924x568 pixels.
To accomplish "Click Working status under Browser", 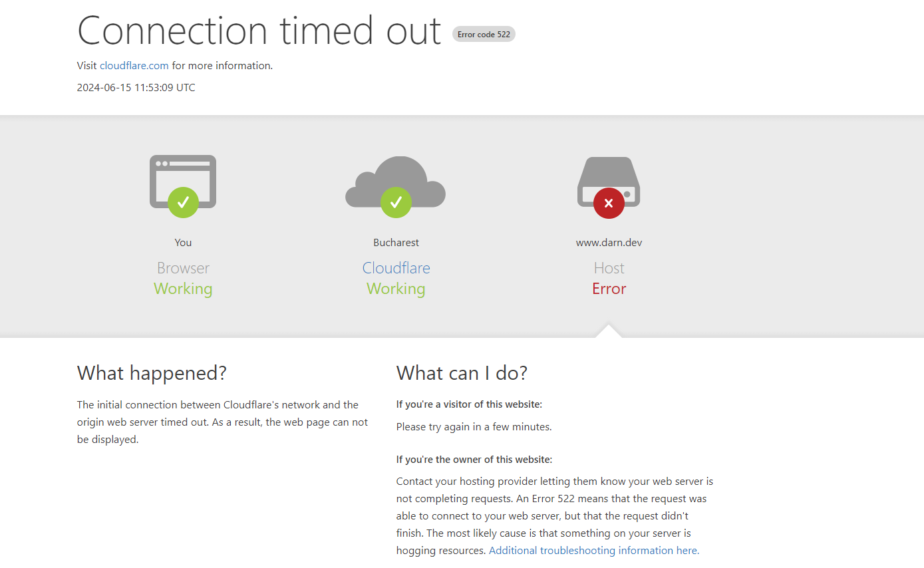I will (183, 289).
